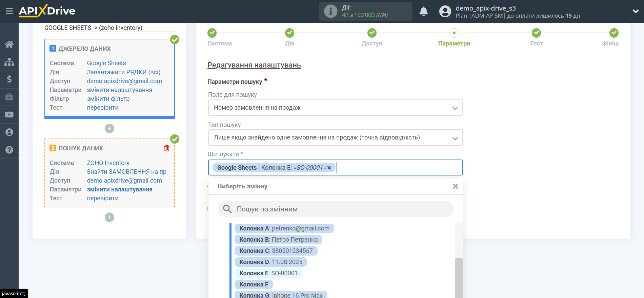Open the hamburger menu

9,11
